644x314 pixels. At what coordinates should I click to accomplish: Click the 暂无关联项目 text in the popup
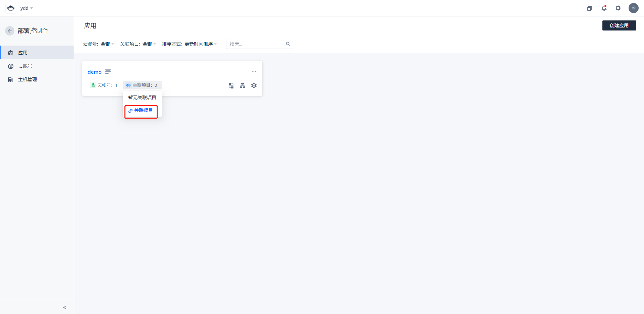142,98
